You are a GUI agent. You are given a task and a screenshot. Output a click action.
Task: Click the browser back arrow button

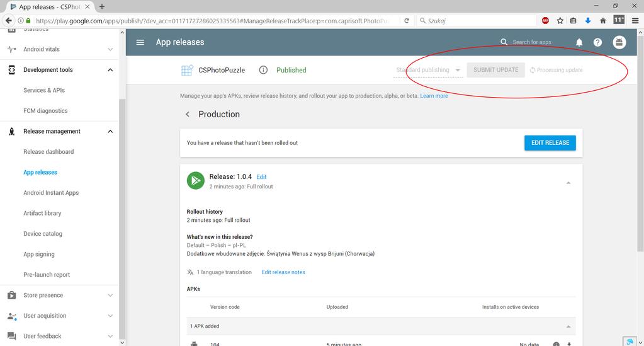click(x=9, y=21)
